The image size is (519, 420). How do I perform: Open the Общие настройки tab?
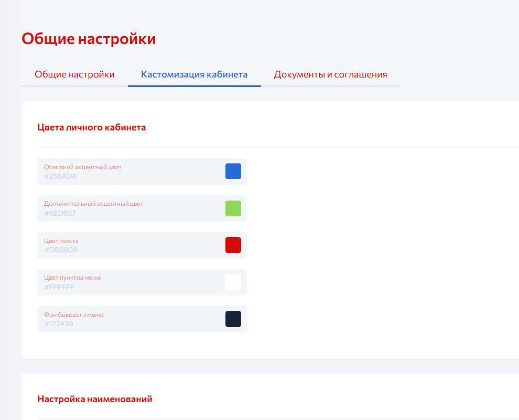click(74, 74)
